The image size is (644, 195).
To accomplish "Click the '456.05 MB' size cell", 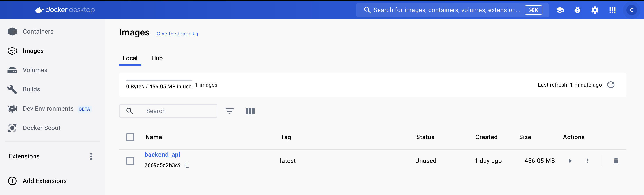I will click(x=540, y=161).
